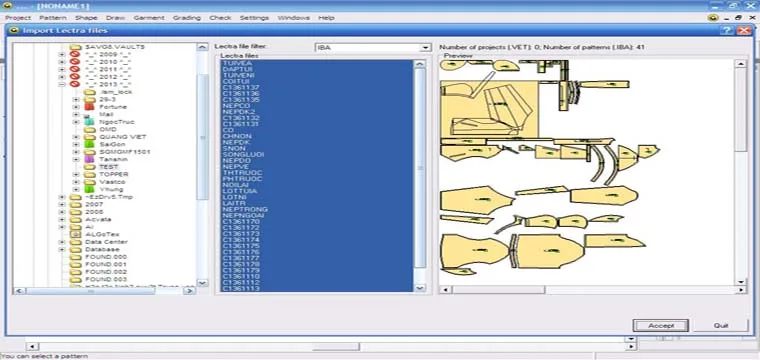Click the Quit button
760x360 pixels.
tap(721, 326)
